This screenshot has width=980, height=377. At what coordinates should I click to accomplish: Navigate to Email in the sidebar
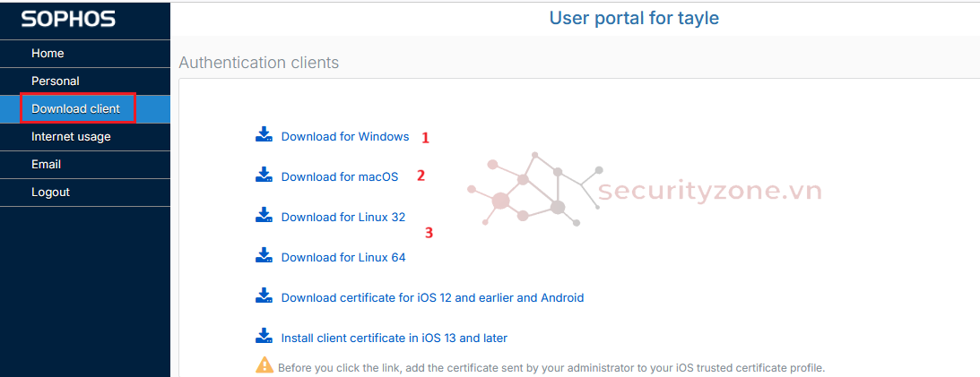[x=46, y=165]
